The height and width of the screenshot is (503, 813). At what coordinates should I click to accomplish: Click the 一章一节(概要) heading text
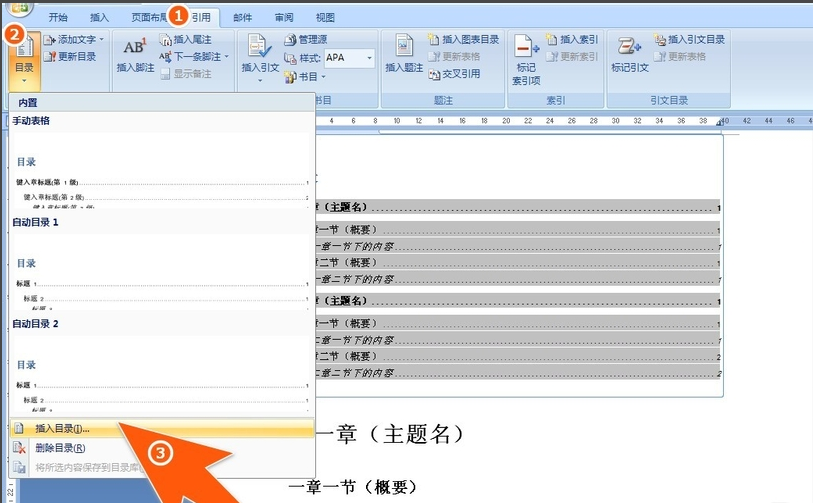tap(353, 487)
